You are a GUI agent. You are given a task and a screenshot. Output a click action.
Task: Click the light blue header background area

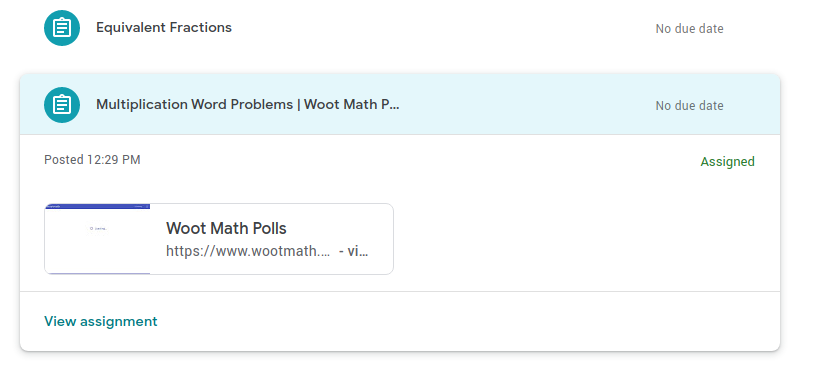(526, 105)
